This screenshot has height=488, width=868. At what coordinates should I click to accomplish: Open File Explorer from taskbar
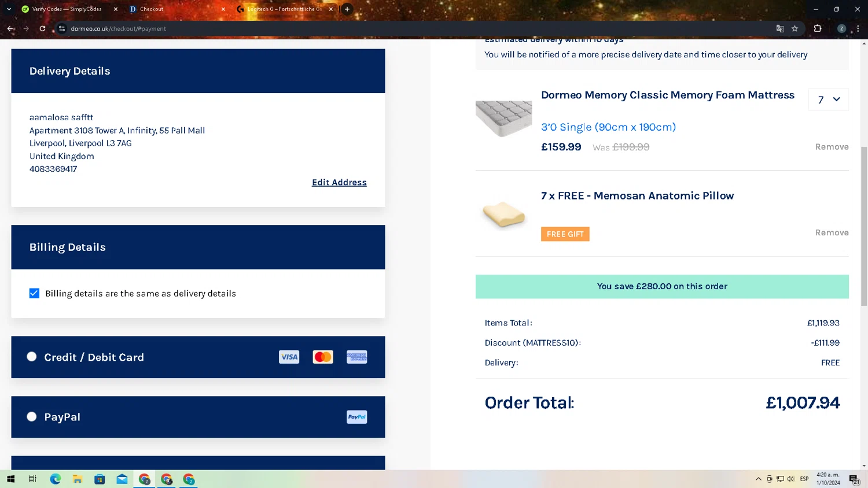point(77,479)
